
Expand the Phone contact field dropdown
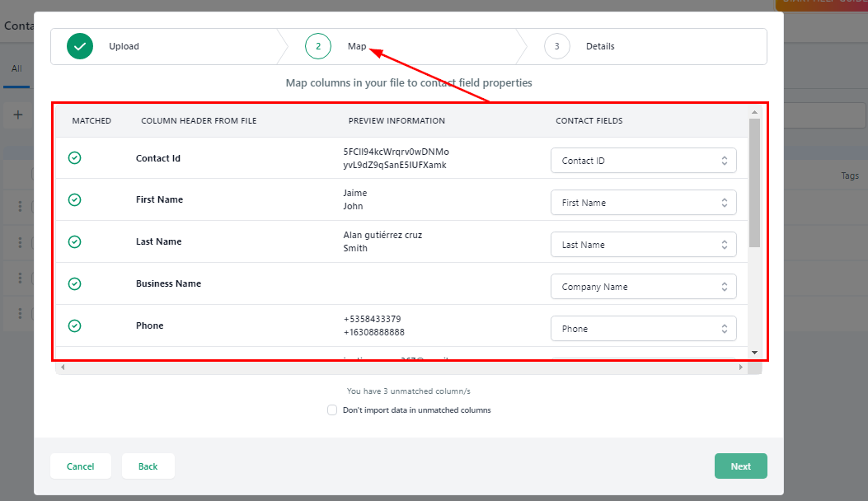coord(643,329)
